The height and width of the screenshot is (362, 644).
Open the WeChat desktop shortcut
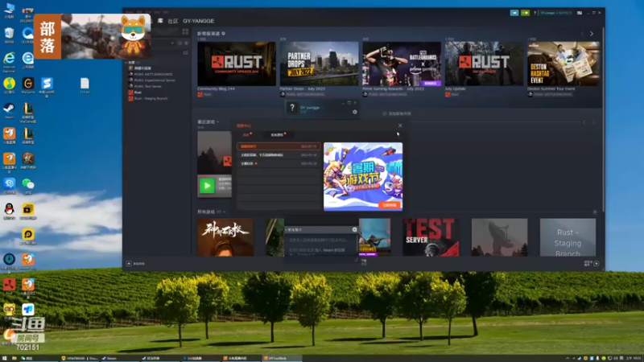point(28,186)
